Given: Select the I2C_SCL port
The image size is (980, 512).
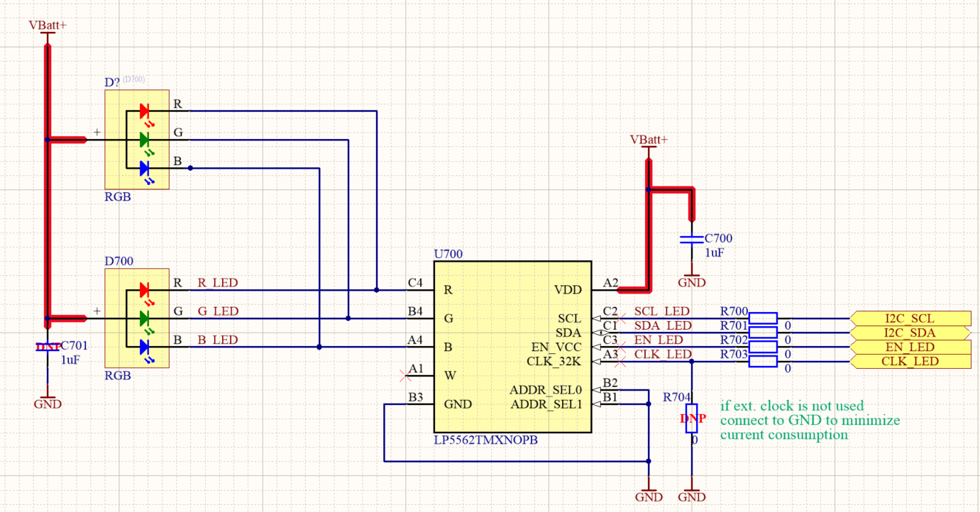Looking at the screenshot, I should pyautogui.click(x=910, y=318).
